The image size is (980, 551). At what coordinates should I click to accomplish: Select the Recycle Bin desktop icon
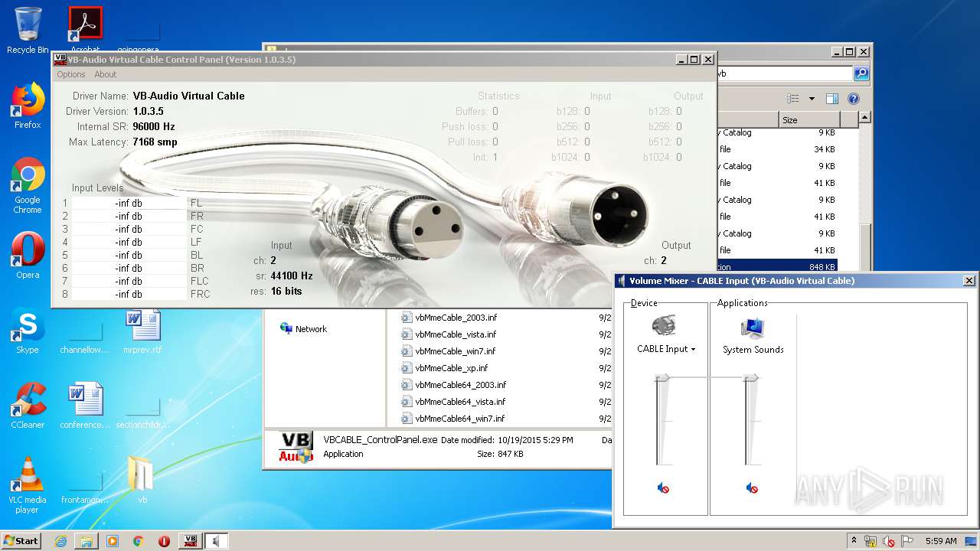[x=28, y=31]
